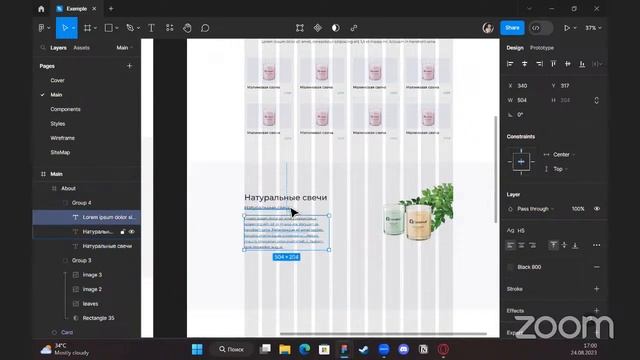Add an effect with plus icon
Screen dimensions: 640x360
pos(596,311)
